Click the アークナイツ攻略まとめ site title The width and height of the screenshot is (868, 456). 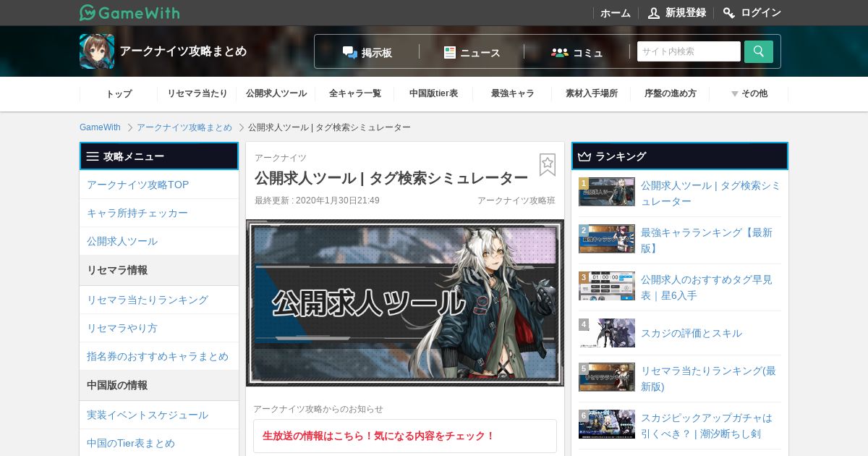pos(183,51)
